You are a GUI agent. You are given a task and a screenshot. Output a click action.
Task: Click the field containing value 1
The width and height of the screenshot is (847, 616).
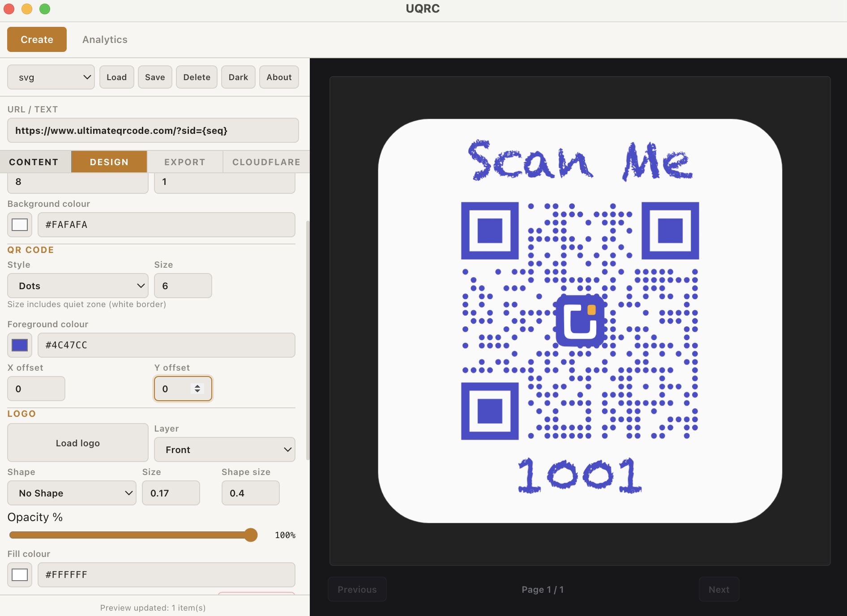(x=225, y=183)
